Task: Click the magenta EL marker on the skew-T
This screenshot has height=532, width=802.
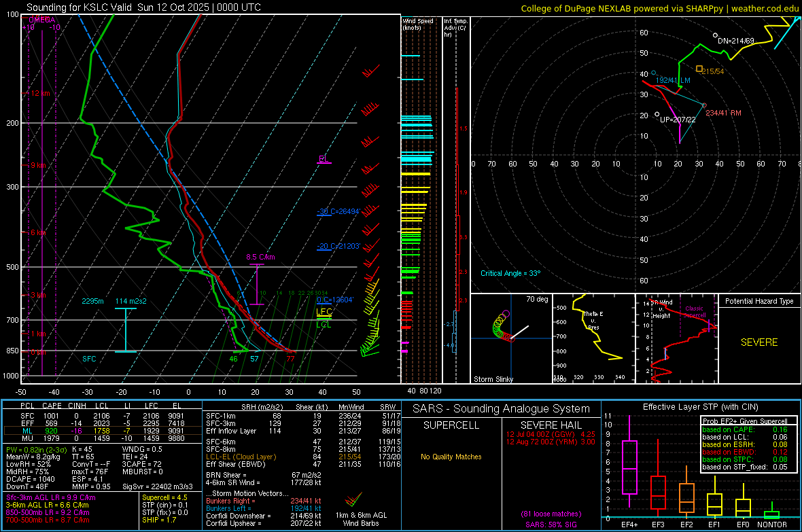Action: click(324, 158)
